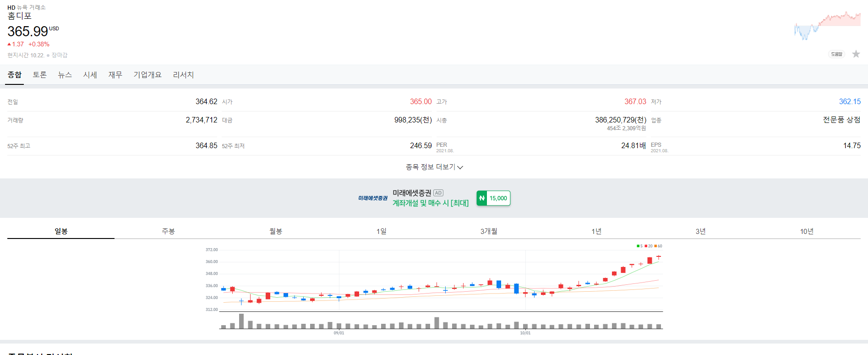
Task: Show the 3년 chart
Action: 701,231
